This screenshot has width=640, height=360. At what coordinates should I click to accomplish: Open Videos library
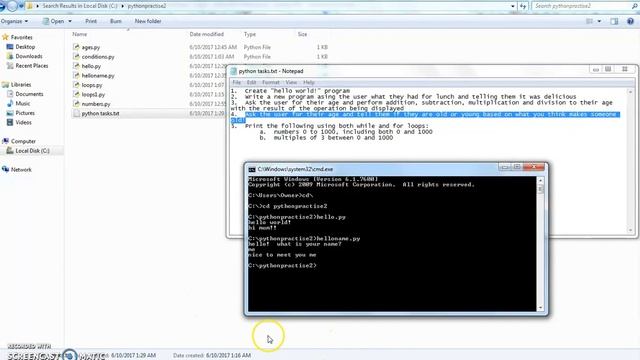coord(23,122)
